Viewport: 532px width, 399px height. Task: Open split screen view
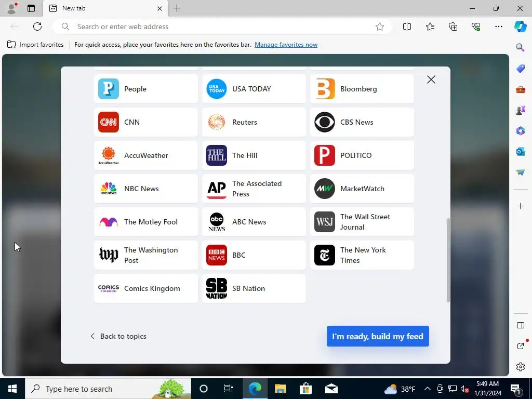coord(407,26)
